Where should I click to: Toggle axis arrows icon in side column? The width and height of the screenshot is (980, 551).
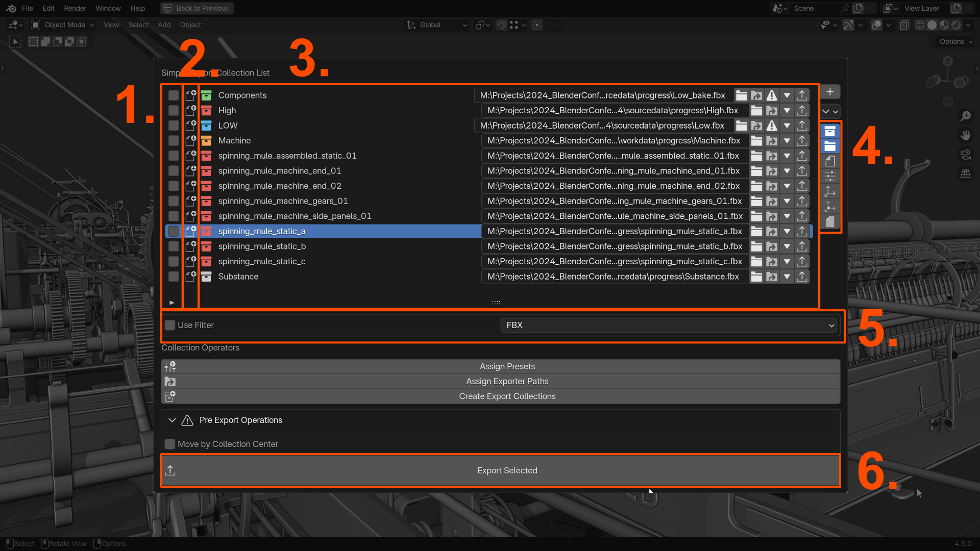[x=830, y=192]
